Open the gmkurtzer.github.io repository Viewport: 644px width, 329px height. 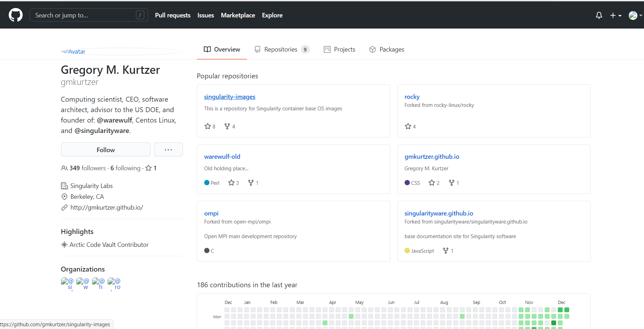tap(432, 157)
